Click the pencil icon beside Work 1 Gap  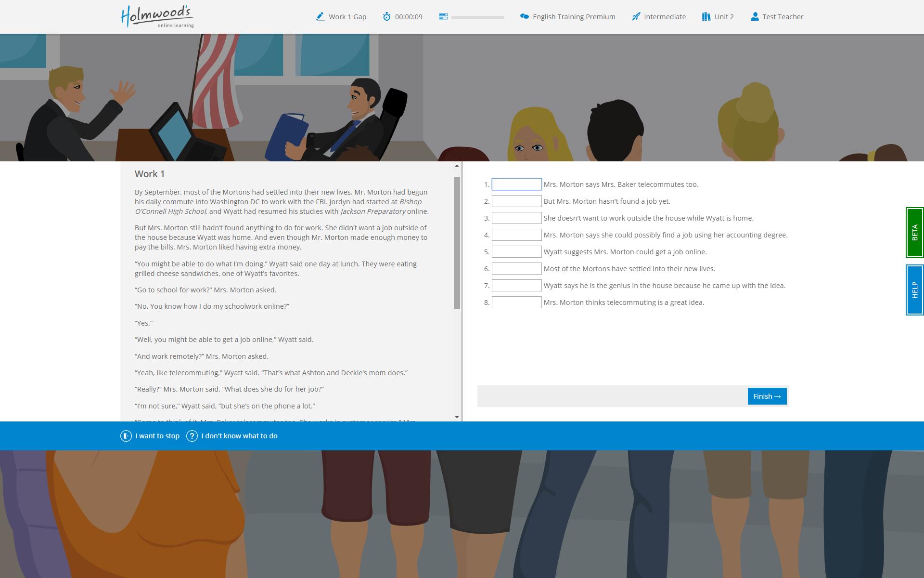(x=320, y=16)
